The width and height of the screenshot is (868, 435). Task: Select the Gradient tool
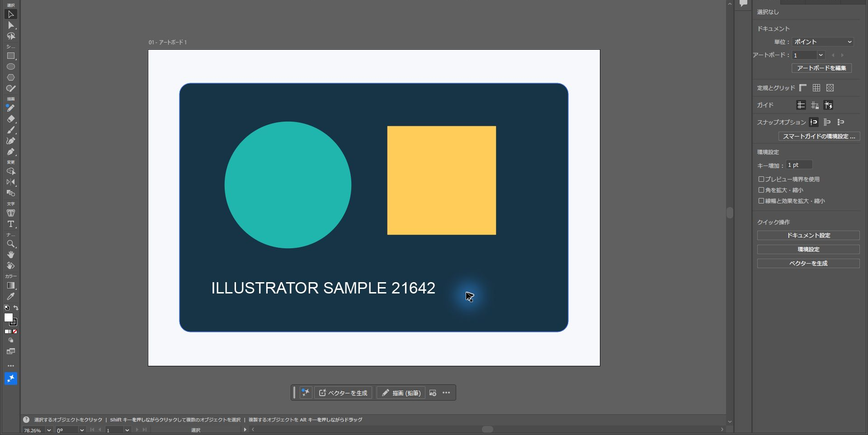coord(11,286)
